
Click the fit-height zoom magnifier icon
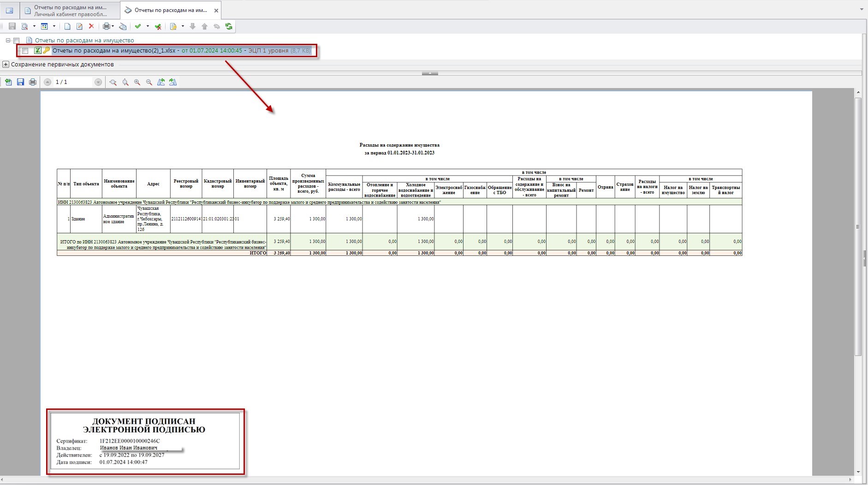click(x=125, y=82)
